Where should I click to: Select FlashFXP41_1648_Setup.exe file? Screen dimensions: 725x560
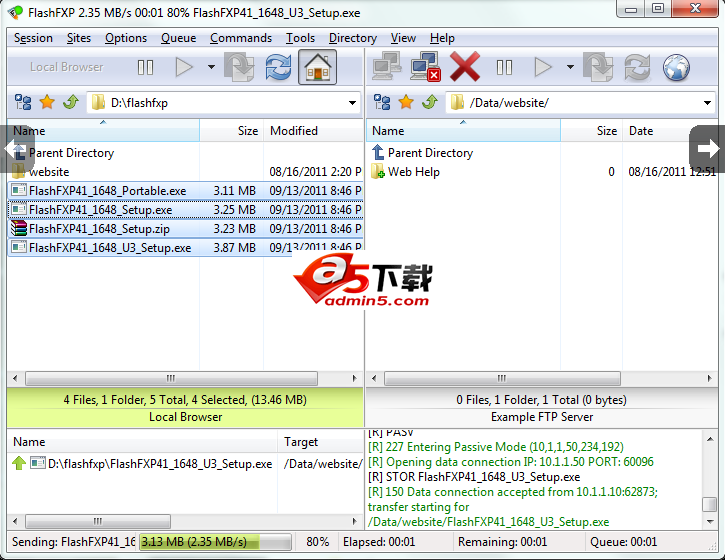click(185, 209)
